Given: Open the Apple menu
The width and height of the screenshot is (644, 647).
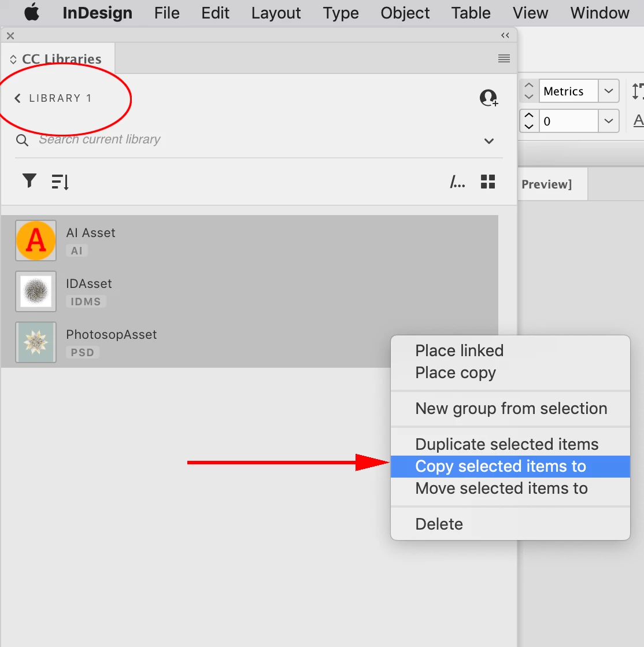Looking at the screenshot, I should click(x=32, y=12).
